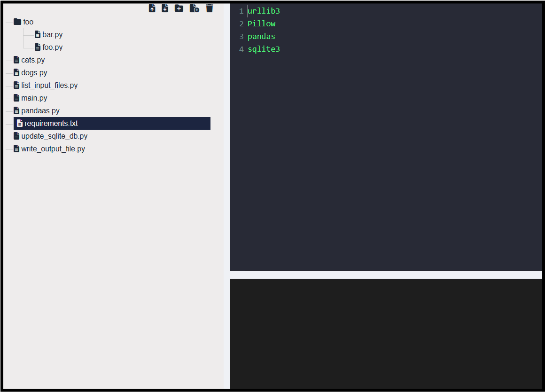Add a new file with the file-plus icon
Screen dimensions: 545x392
point(194,8)
